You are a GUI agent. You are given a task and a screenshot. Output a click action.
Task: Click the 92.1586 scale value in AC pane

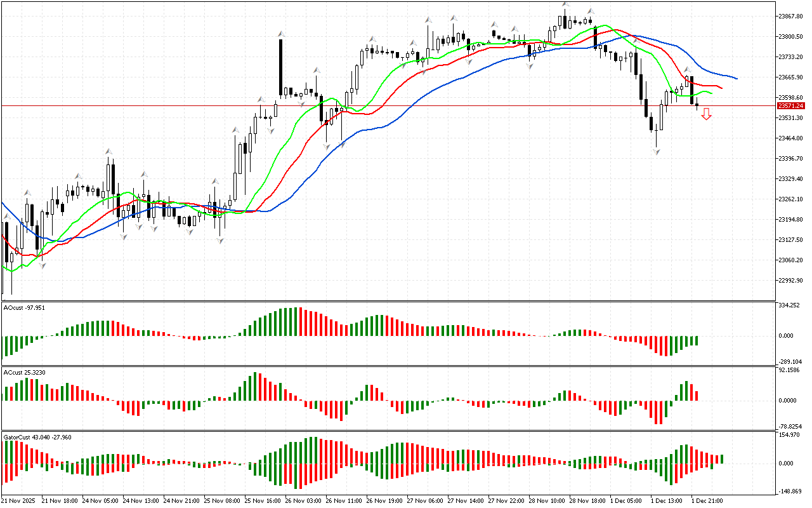pyautogui.click(x=790, y=370)
